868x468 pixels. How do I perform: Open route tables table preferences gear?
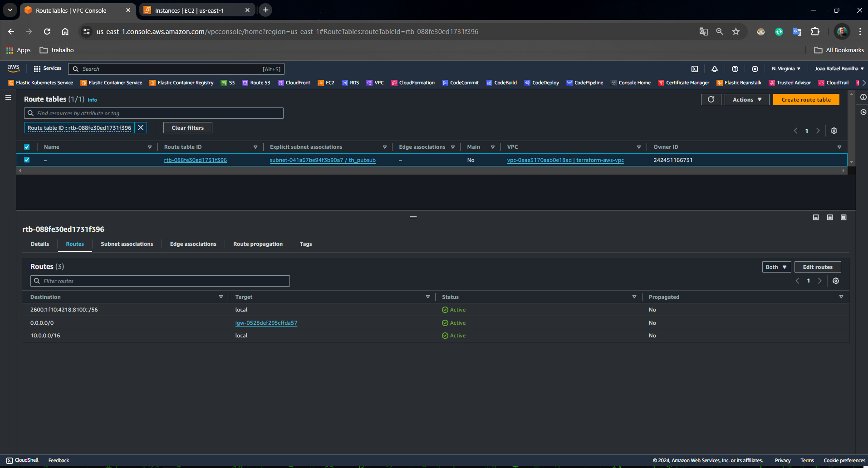tap(834, 131)
